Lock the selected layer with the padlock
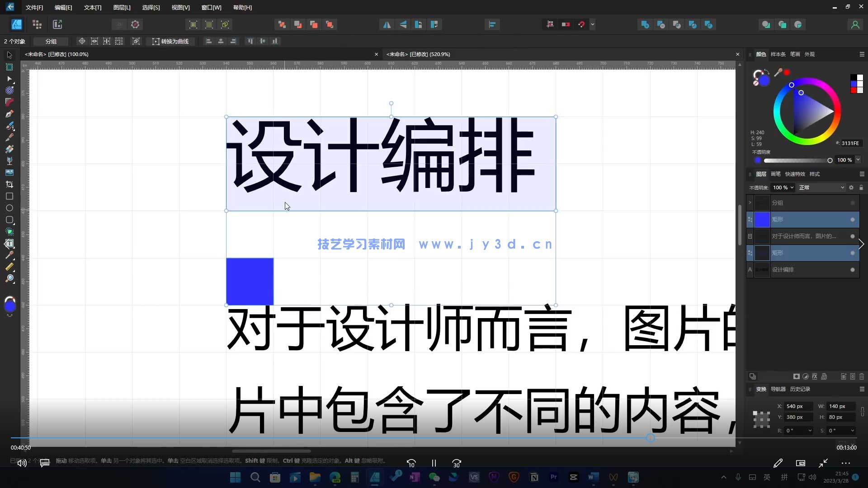The width and height of the screenshot is (868, 488). tap(861, 188)
